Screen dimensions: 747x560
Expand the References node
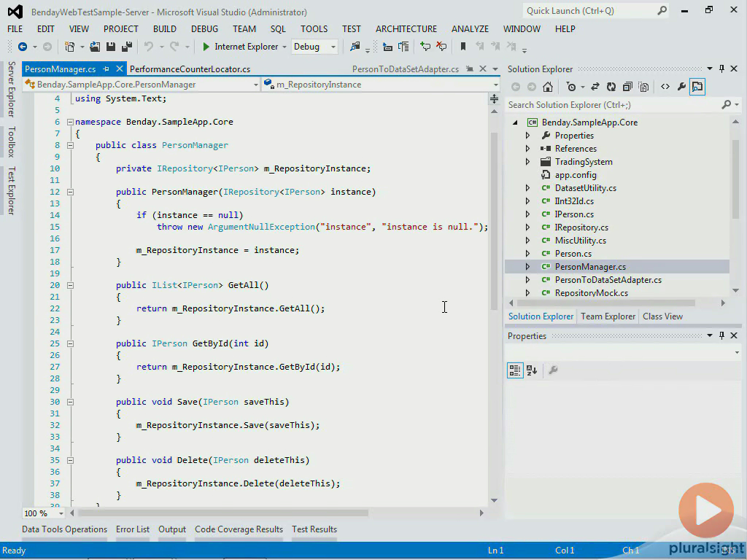coord(527,149)
